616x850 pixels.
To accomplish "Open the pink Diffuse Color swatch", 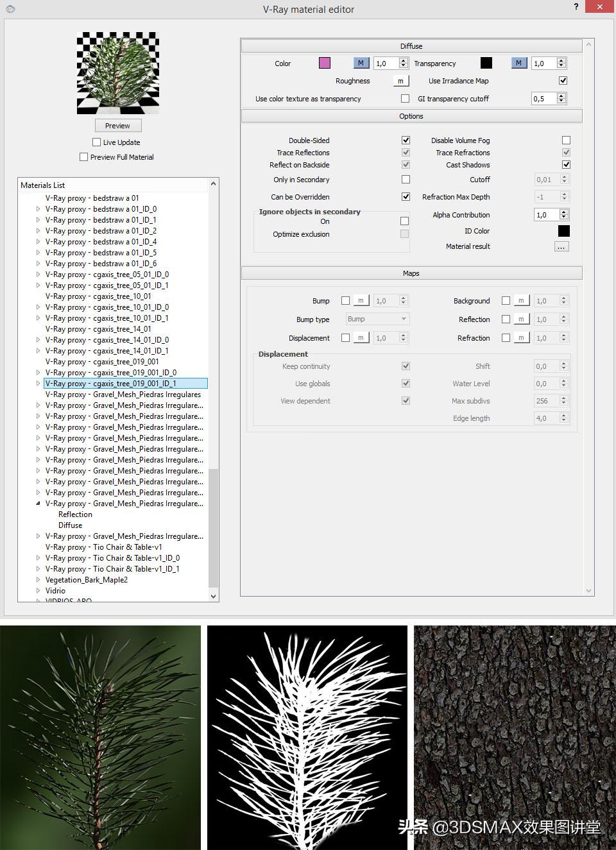I will pos(325,63).
